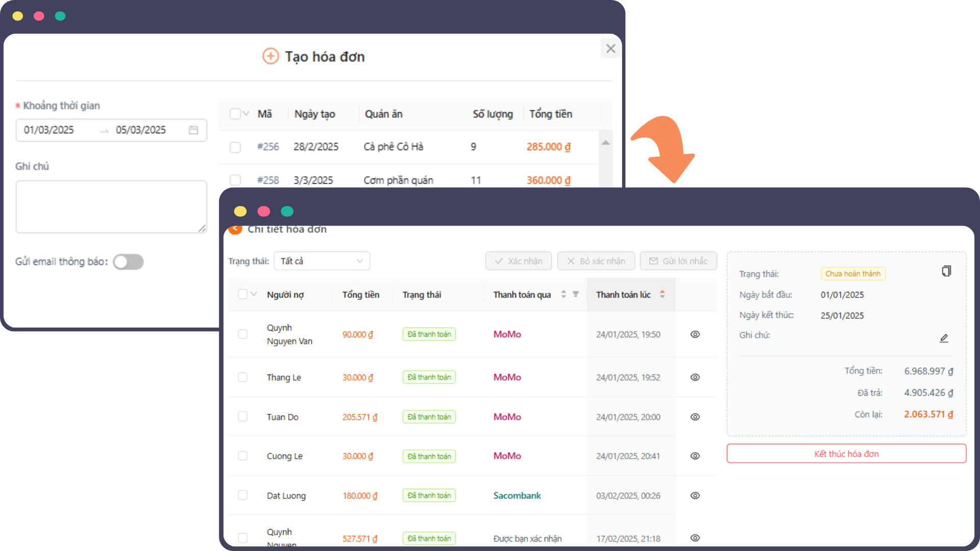This screenshot has width=980, height=551.
Task: View details eye icon for Quynh Nguyen Van 90.000 row
Action: point(695,334)
